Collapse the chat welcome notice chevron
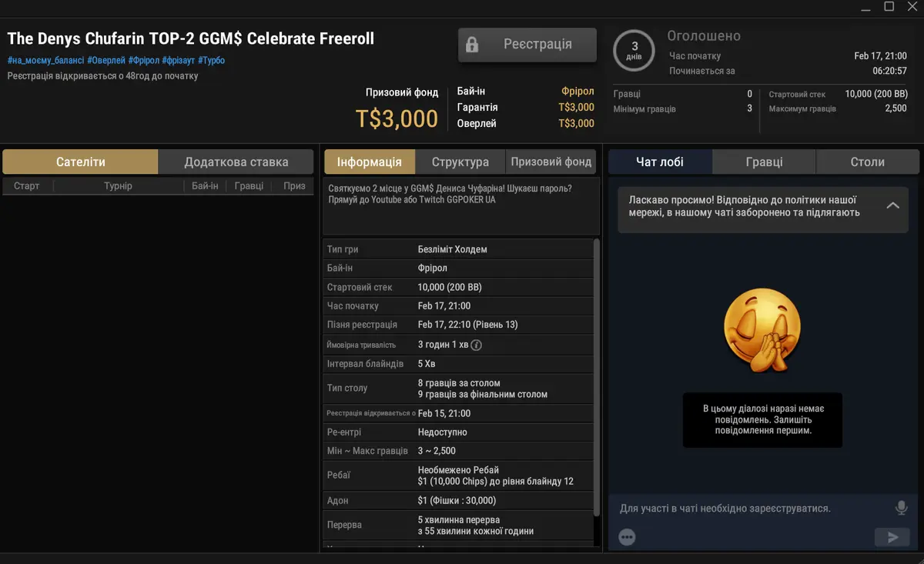 coord(892,205)
